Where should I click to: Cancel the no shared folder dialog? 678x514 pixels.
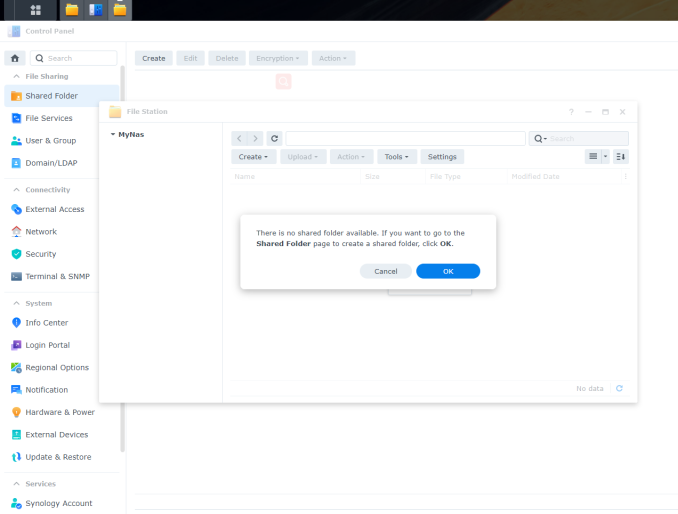[385, 271]
